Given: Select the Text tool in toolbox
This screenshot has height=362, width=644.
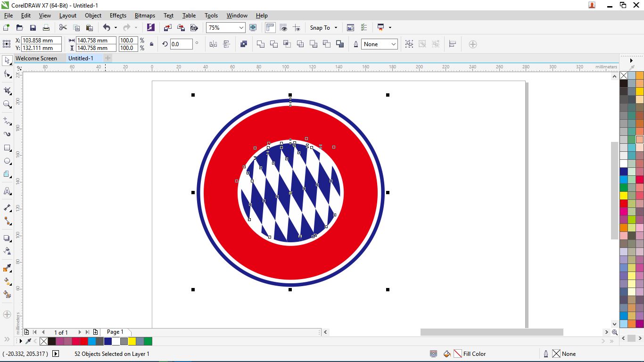Looking at the screenshot, I should 7,191.
